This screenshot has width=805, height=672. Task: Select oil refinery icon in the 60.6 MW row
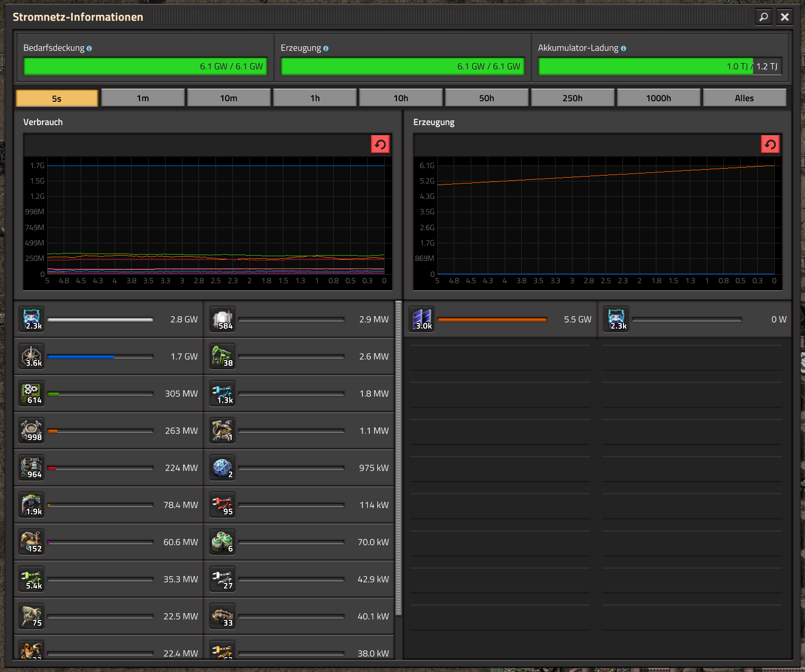coord(32,542)
